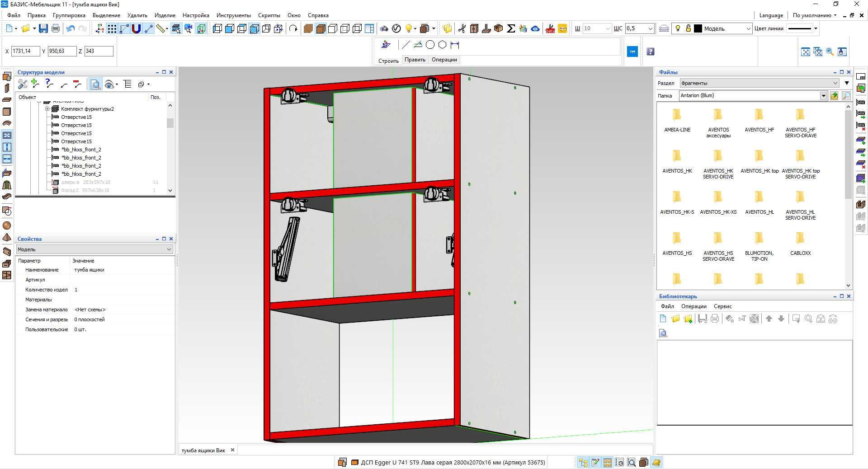Expand the Комплект фурнитуры2 tree node
868x469 pixels.
click(47, 109)
